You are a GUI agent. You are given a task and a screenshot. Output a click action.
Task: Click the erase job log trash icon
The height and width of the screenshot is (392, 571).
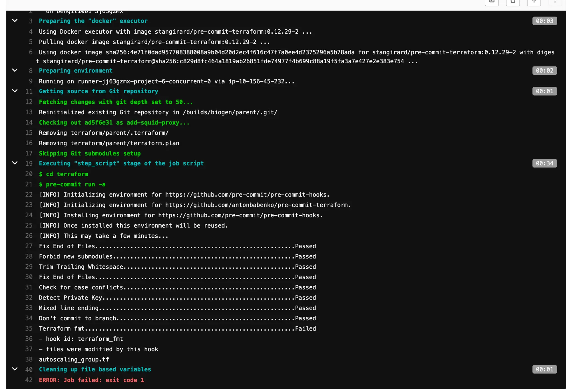(x=513, y=3)
